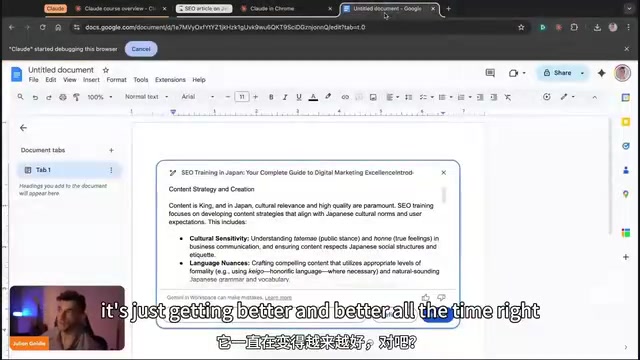Insert a link

tap(345, 97)
